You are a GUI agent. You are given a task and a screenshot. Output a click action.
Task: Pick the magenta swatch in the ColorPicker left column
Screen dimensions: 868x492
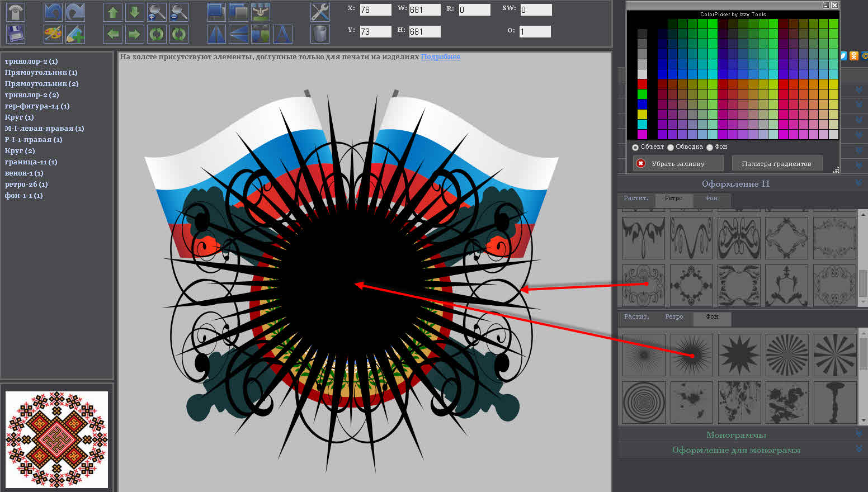[642, 134]
